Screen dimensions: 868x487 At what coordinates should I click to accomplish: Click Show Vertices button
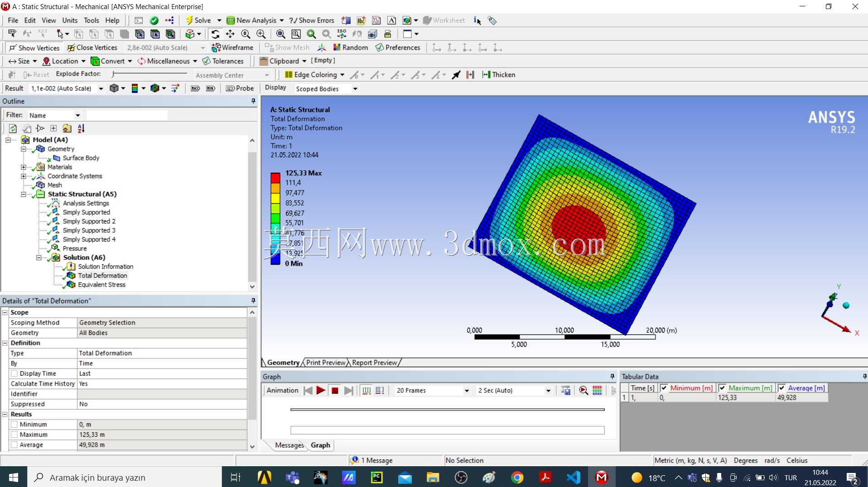(x=34, y=48)
